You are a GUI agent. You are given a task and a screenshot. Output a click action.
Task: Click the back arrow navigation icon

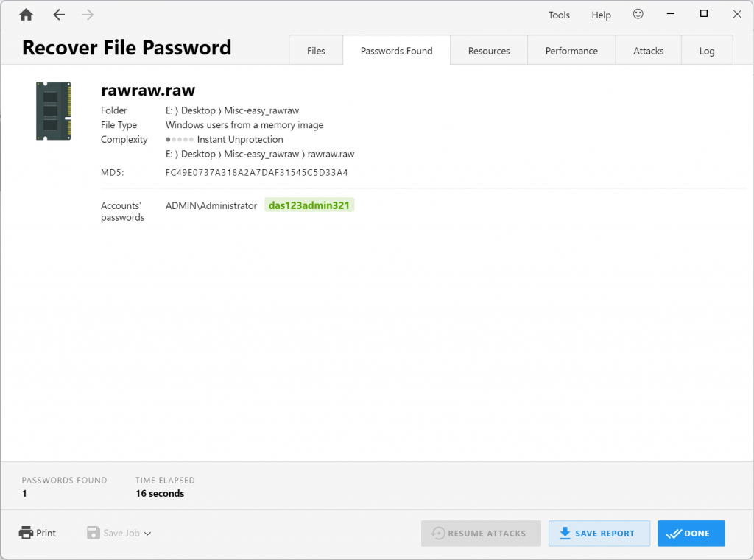59,15
